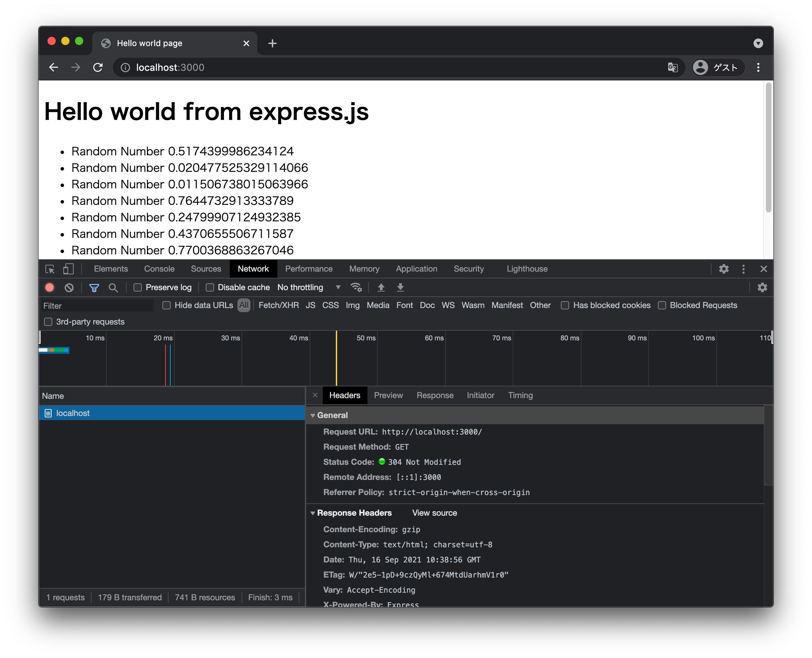Viewport: 812px width, 658px height.
Task: Clear the network request log
Action: (69, 287)
